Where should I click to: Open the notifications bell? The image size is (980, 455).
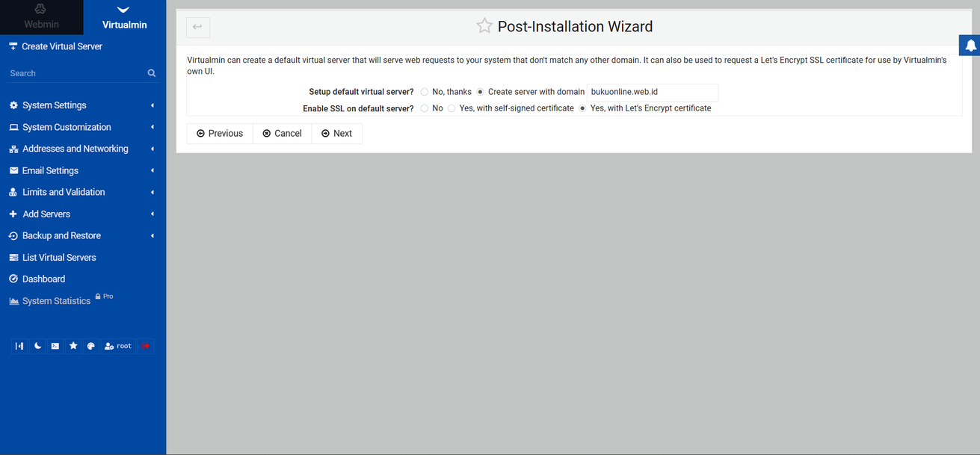(970, 46)
